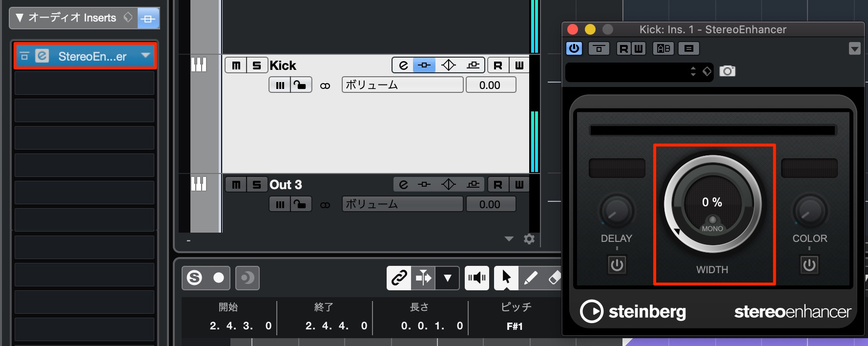The width and height of the screenshot is (868, 346).
Task: Open the StereoEnhancer functions menu arrow
Action: (x=854, y=48)
